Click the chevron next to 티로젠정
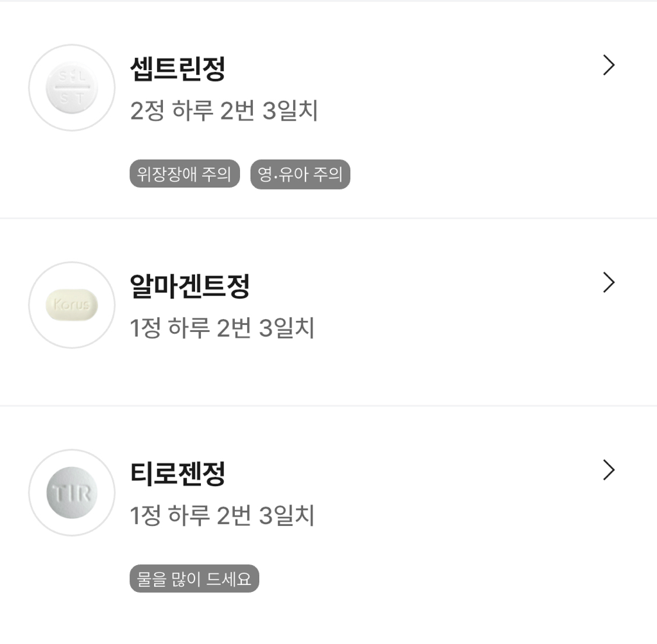The width and height of the screenshot is (657, 644). pyautogui.click(x=609, y=470)
